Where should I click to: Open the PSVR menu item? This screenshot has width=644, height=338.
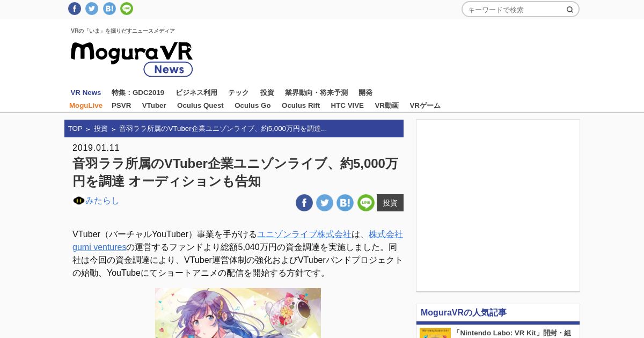click(121, 106)
